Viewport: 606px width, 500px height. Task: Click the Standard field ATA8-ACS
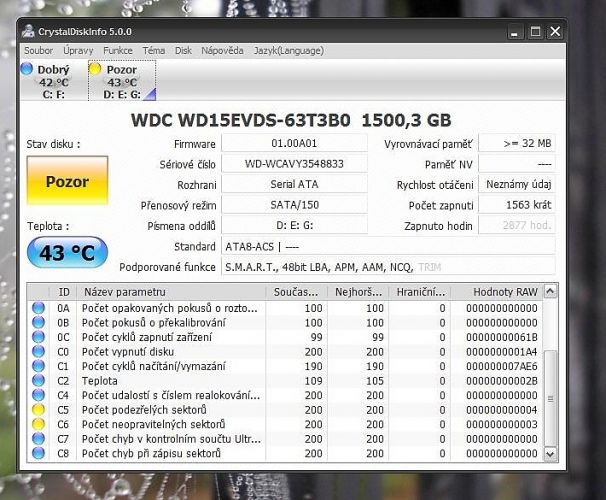pyautogui.click(x=388, y=246)
